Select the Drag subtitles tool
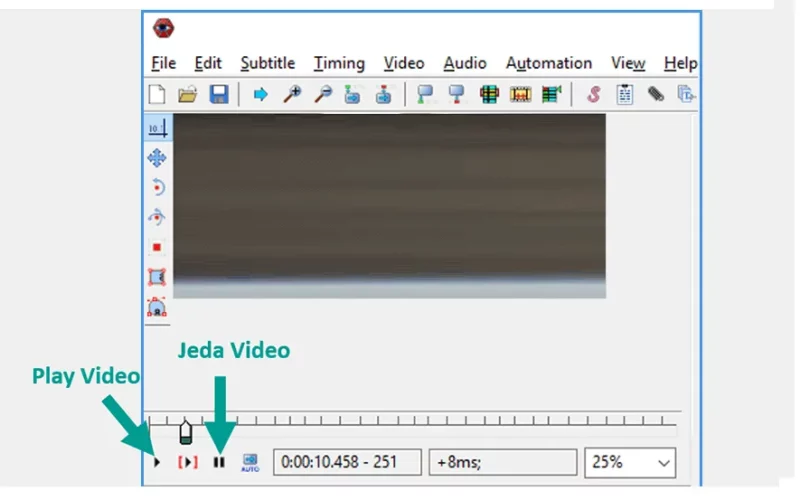 (x=157, y=158)
